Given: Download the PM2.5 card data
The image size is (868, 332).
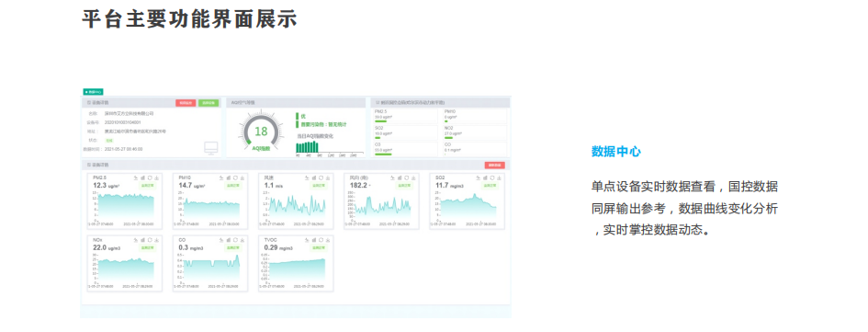Looking at the screenshot, I should click(x=157, y=177).
